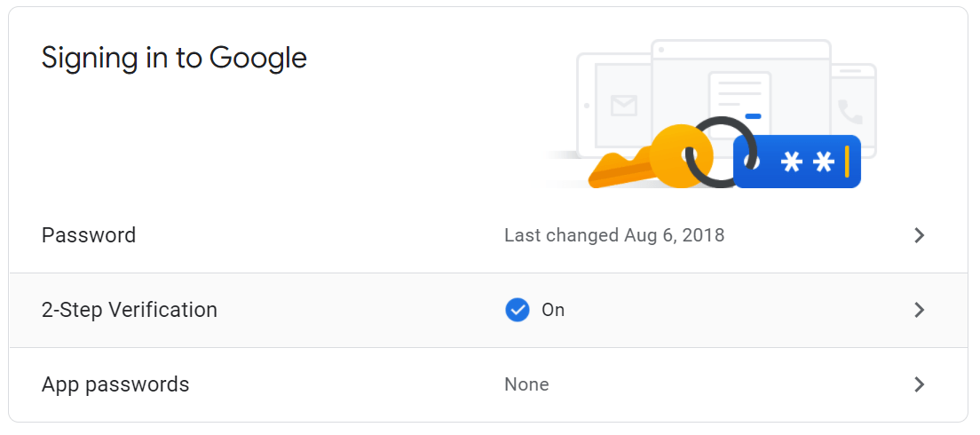Click the 'None' app passwords status
This screenshot has width=980, height=435.
tap(526, 384)
